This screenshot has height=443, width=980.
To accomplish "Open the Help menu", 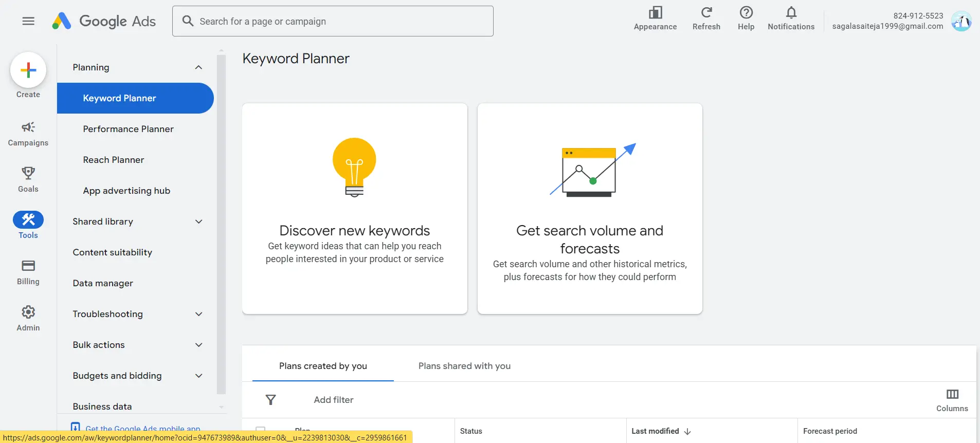I will 746,19.
